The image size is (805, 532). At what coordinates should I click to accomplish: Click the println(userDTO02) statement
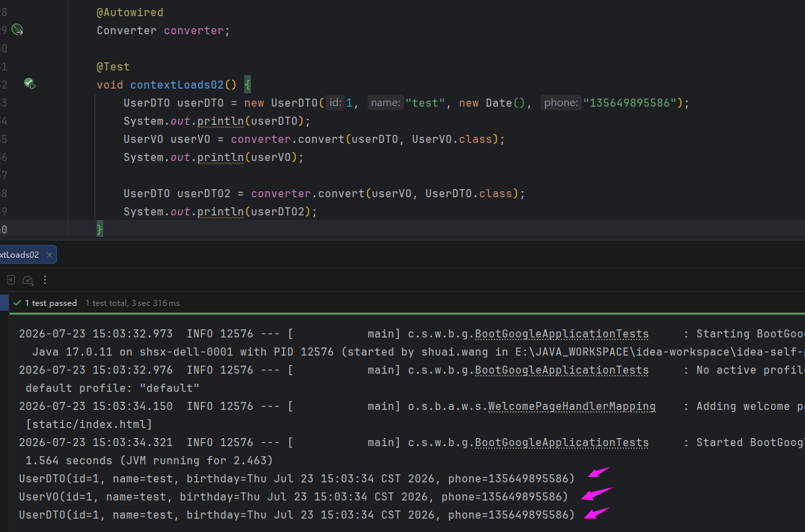pyautogui.click(x=220, y=211)
